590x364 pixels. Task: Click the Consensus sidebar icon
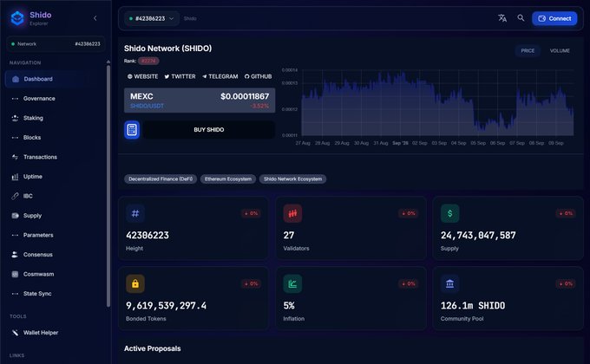point(15,255)
